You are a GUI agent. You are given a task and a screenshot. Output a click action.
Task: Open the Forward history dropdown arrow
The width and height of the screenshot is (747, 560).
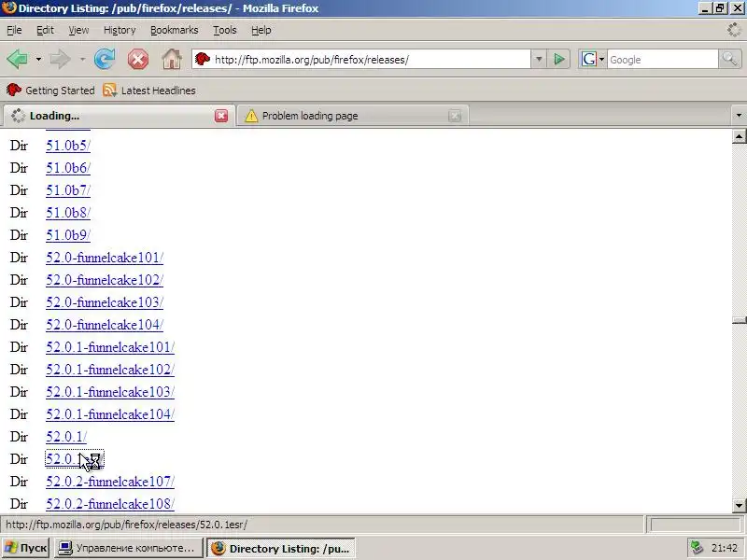82,60
